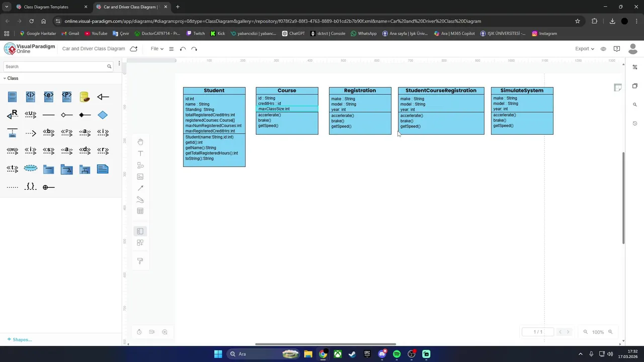The image size is (644, 362).
Task: Select the filled-diamond Composition connector
Action: (85, 115)
